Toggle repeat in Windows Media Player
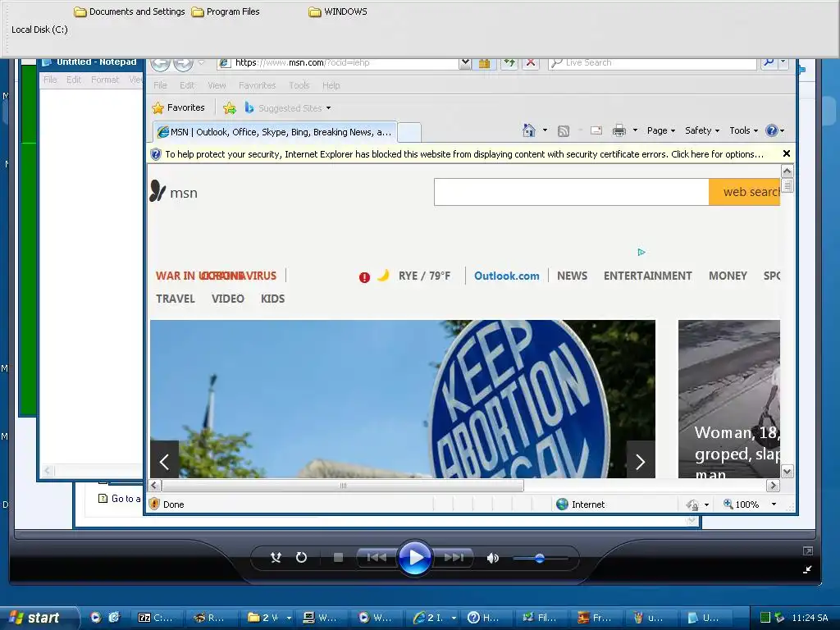 pyautogui.click(x=302, y=558)
